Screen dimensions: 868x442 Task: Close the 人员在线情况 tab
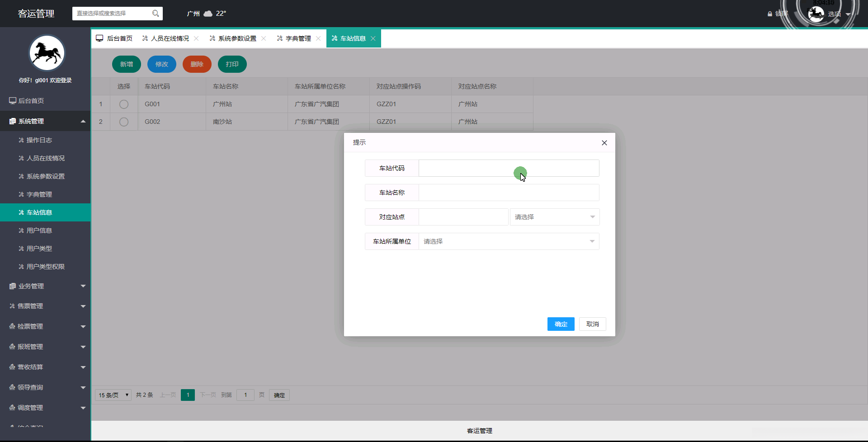click(x=196, y=38)
